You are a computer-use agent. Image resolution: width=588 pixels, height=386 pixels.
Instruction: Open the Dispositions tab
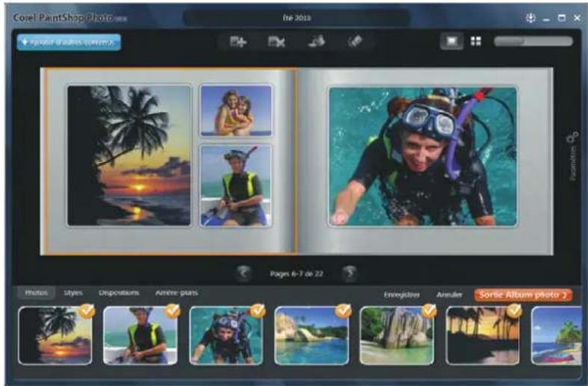tap(119, 293)
